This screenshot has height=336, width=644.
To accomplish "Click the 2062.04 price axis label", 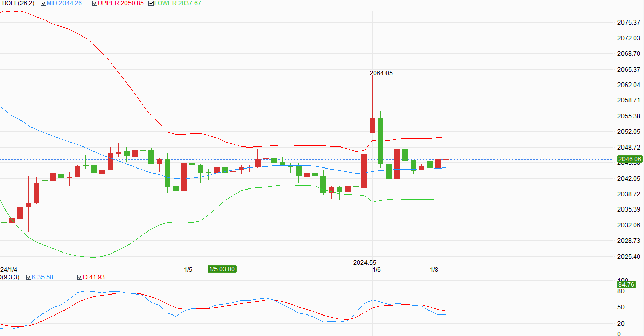I will pyautogui.click(x=629, y=85).
